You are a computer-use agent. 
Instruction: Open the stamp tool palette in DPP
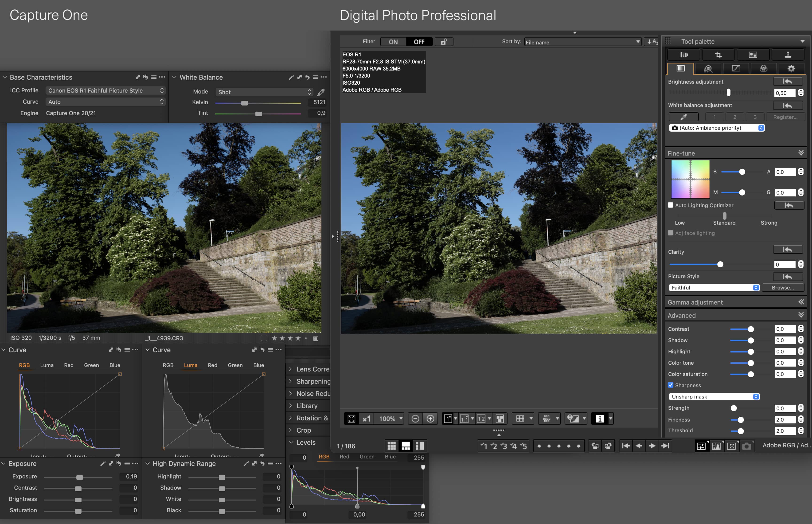788,55
